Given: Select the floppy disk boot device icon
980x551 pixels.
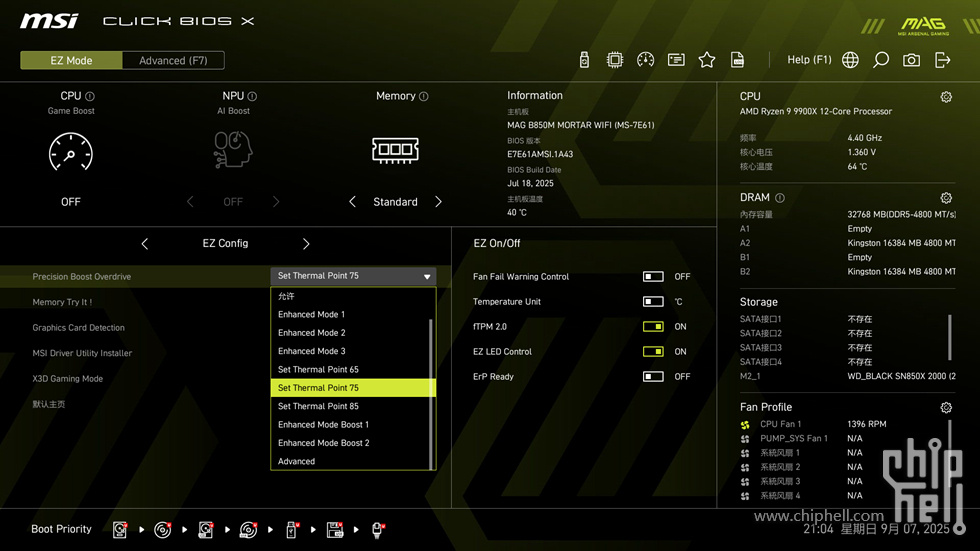Looking at the screenshot, I should (335, 530).
